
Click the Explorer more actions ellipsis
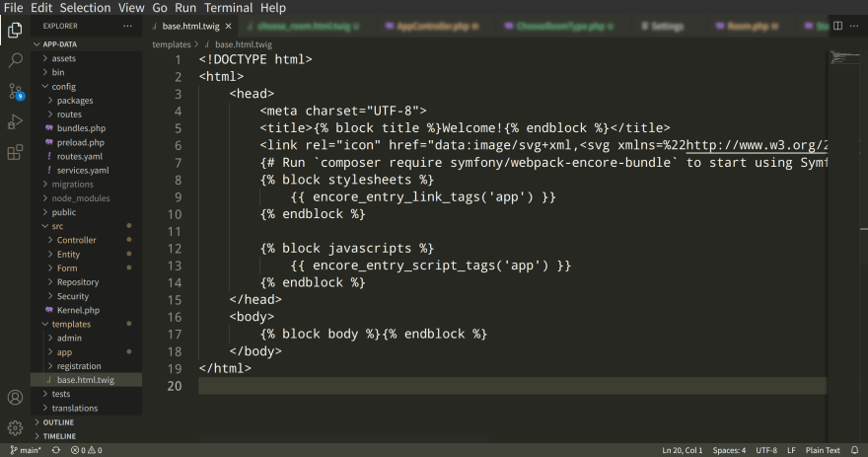click(x=128, y=26)
